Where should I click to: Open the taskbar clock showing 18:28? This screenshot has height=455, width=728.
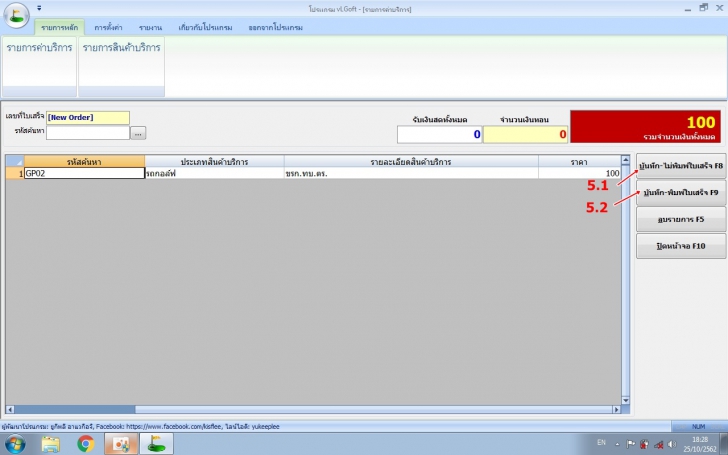700,444
